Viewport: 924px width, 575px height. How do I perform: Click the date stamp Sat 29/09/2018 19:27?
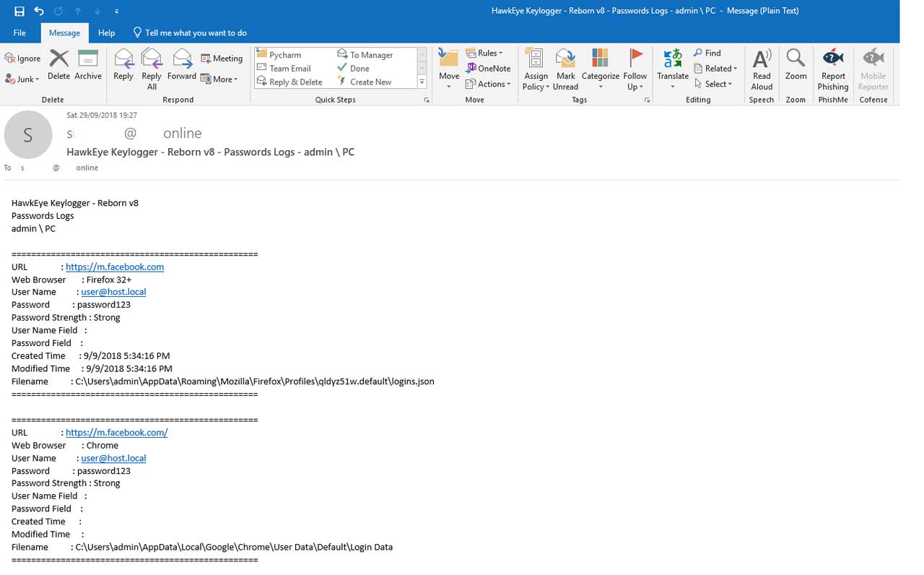tap(102, 116)
